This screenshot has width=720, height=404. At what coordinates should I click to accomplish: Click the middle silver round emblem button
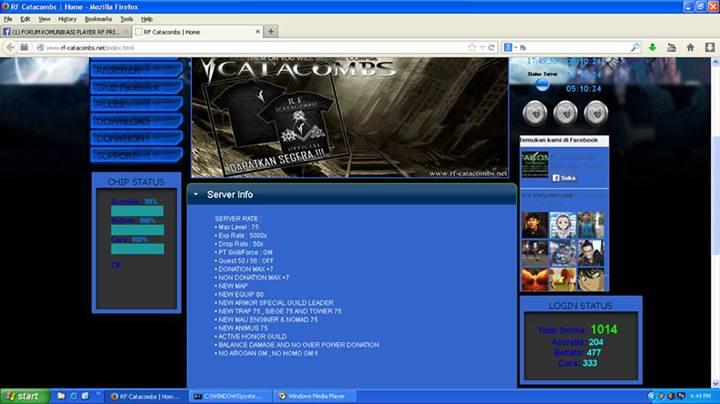click(565, 113)
